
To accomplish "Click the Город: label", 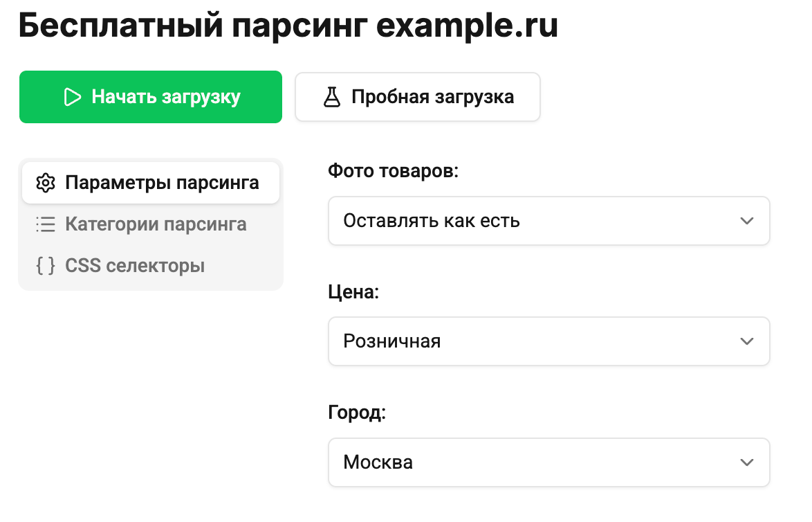I will (357, 413).
